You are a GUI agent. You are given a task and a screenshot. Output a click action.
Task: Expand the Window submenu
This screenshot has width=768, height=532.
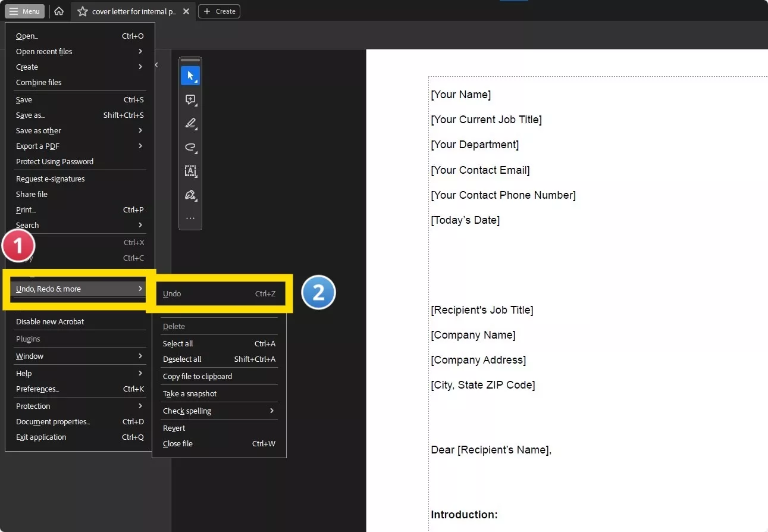pos(29,356)
